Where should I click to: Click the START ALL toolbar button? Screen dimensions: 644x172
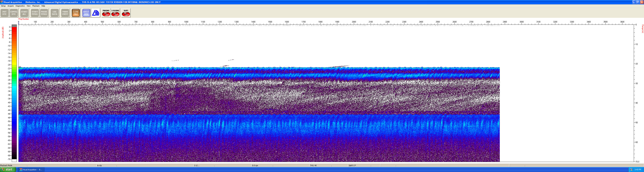(x=24, y=13)
